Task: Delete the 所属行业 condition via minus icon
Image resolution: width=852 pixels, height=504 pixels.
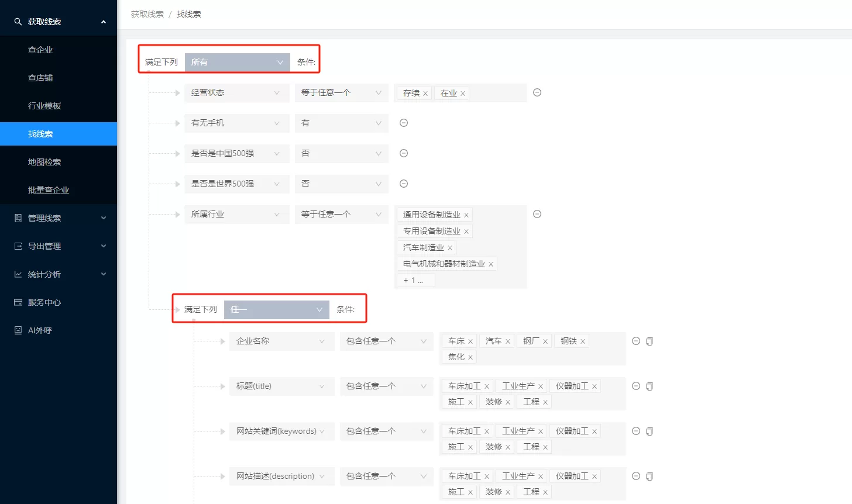Action: [x=537, y=214]
